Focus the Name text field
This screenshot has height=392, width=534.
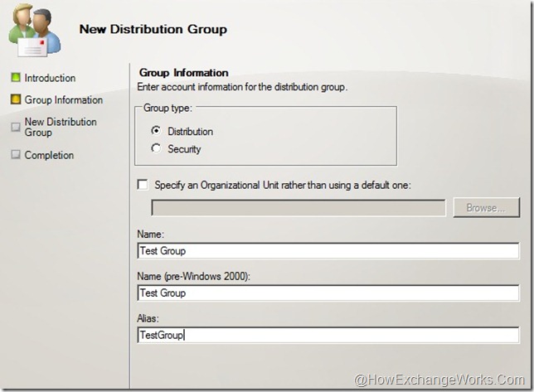tap(328, 251)
